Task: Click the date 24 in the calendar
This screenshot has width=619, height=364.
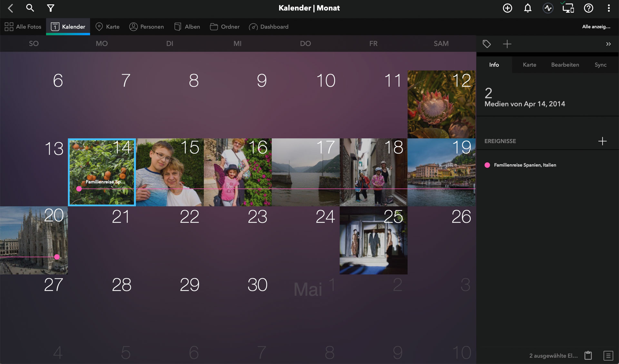Action: (x=325, y=217)
